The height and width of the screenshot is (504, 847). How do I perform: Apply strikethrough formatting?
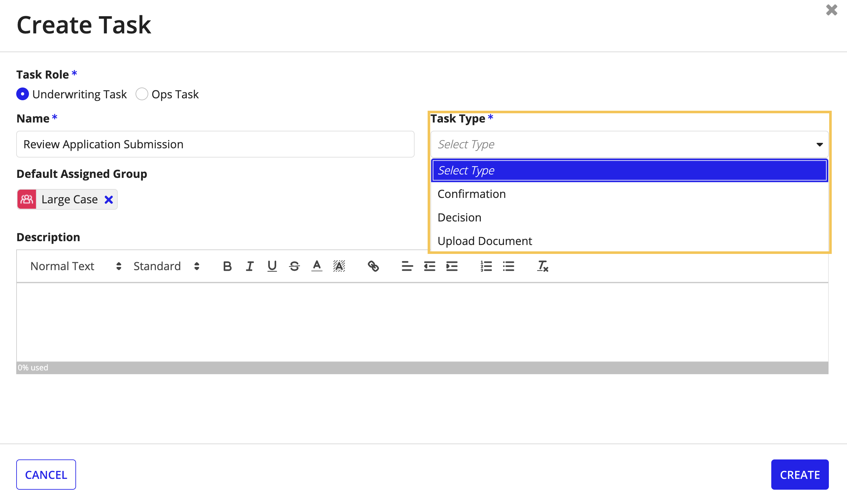[x=294, y=266]
